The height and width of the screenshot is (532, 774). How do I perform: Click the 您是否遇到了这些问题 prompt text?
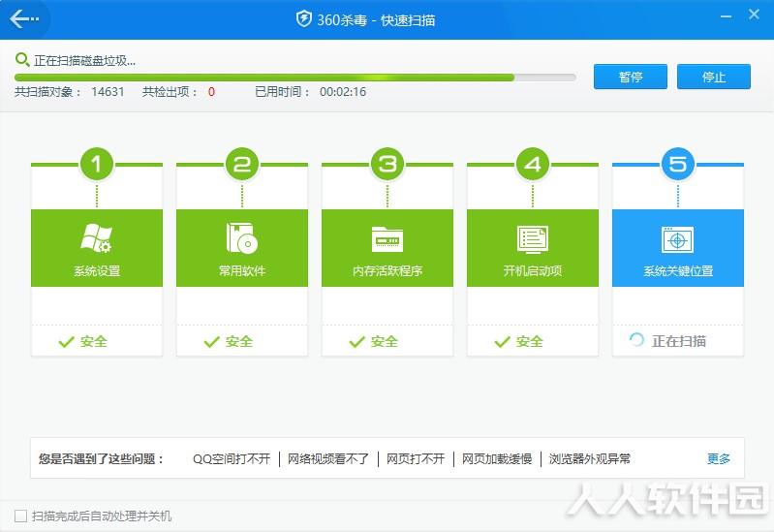(x=101, y=459)
